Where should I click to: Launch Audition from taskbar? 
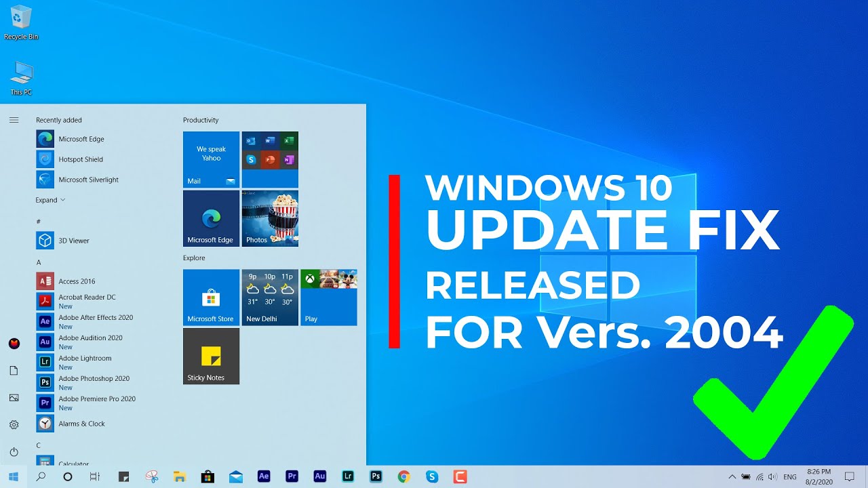pyautogui.click(x=319, y=476)
